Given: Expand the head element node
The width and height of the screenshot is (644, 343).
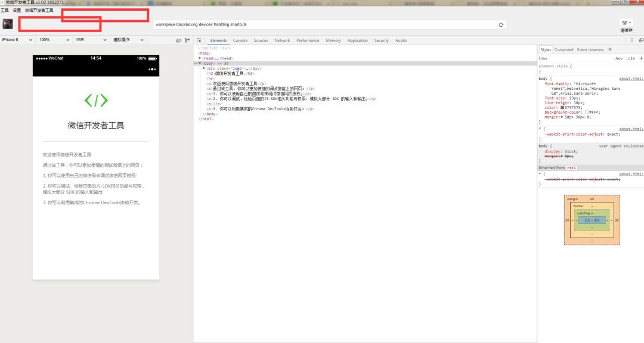Looking at the screenshot, I should (200, 58).
